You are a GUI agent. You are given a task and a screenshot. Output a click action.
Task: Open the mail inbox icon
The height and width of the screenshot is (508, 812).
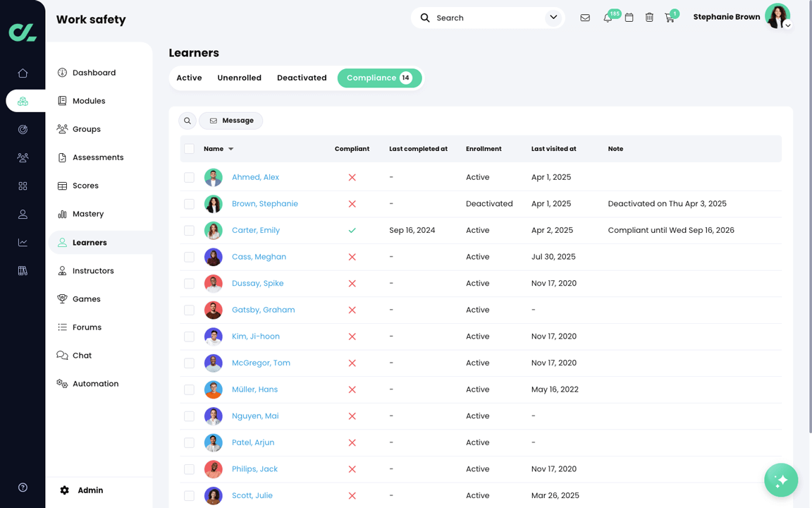pyautogui.click(x=585, y=18)
